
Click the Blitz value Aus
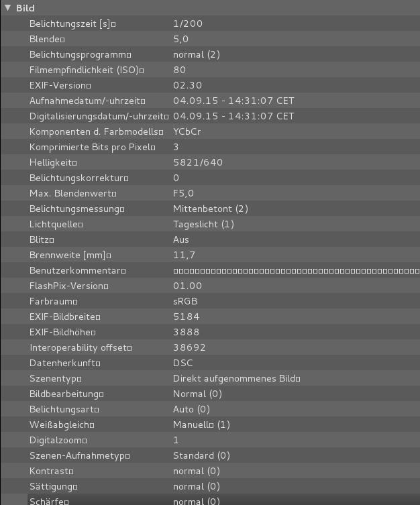click(x=180, y=239)
